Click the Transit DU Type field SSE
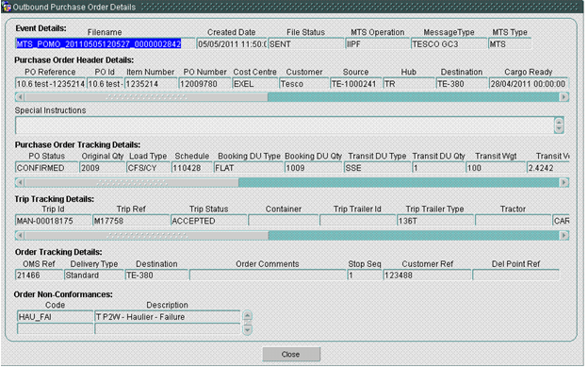The width and height of the screenshot is (588, 368). click(x=377, y=168)
